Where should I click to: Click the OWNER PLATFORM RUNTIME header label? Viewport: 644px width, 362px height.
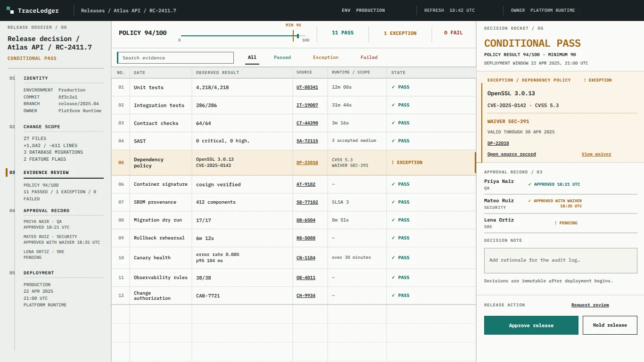click(543, 10)
